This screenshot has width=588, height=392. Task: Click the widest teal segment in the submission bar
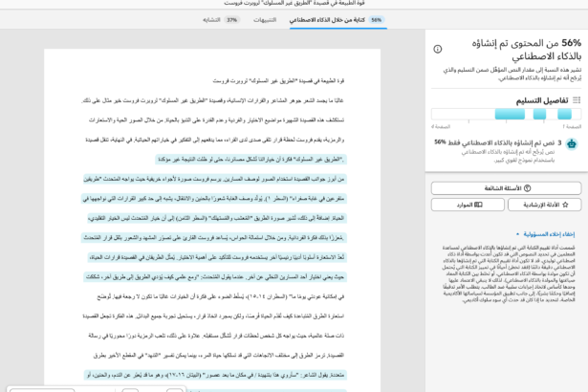[x=510, y=114]
